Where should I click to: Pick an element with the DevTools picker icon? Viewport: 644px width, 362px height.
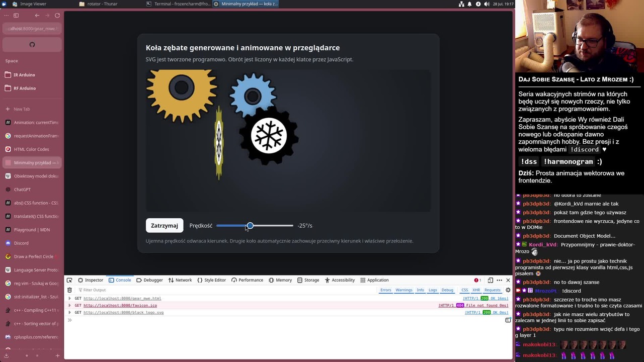click(x=69, y=280)
